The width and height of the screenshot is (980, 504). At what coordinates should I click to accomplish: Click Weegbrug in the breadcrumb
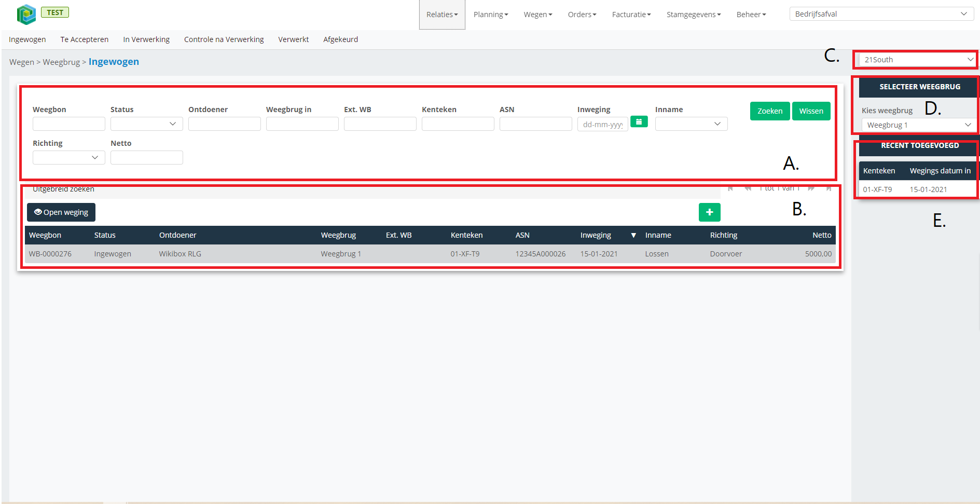click(61, 62)
